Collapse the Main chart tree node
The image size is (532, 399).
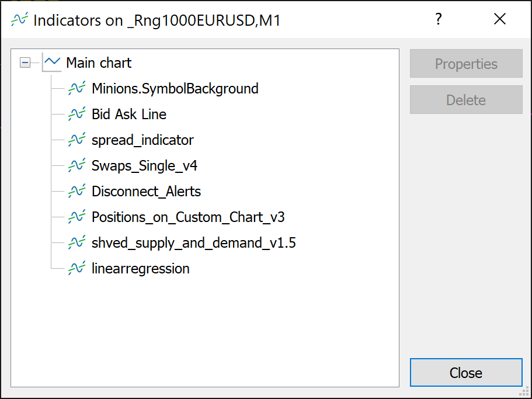pos(25,63)
